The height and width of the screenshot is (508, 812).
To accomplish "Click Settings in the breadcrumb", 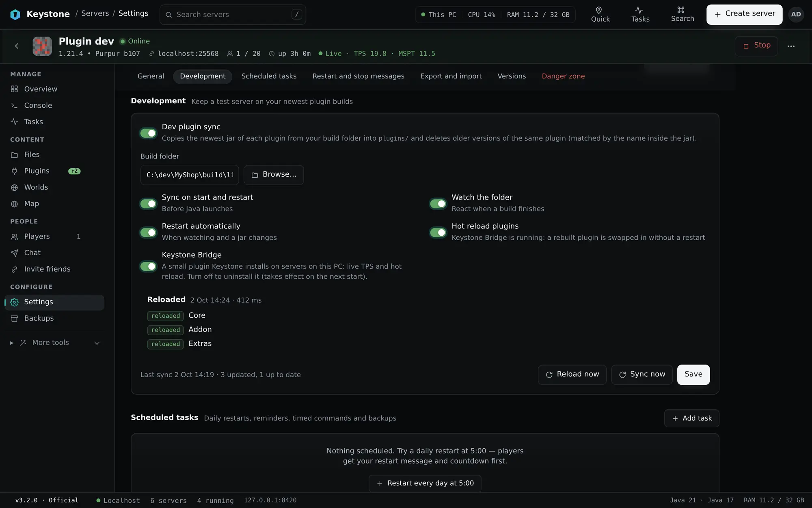I will 133,13.
